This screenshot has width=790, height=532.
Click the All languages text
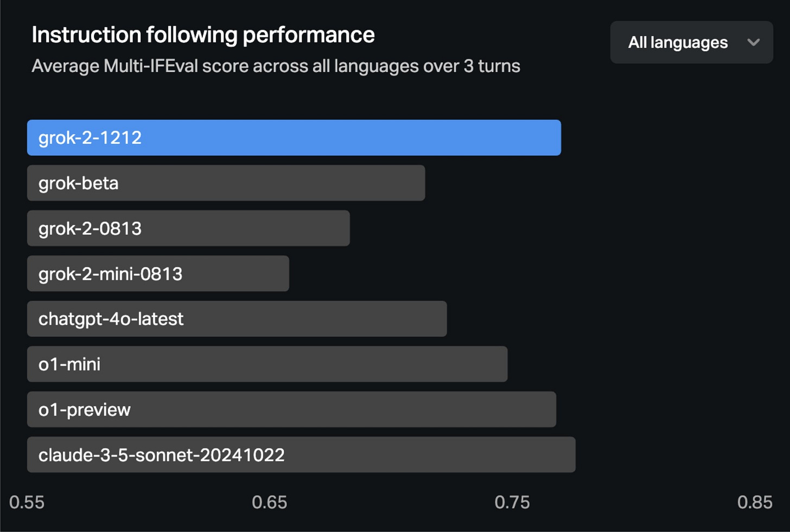point(678,42)
